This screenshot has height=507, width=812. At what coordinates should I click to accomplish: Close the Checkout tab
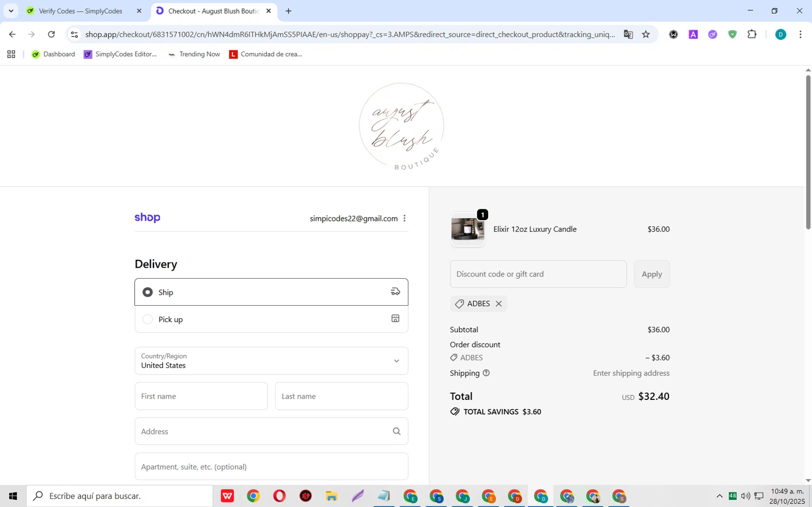coord(269,11)
